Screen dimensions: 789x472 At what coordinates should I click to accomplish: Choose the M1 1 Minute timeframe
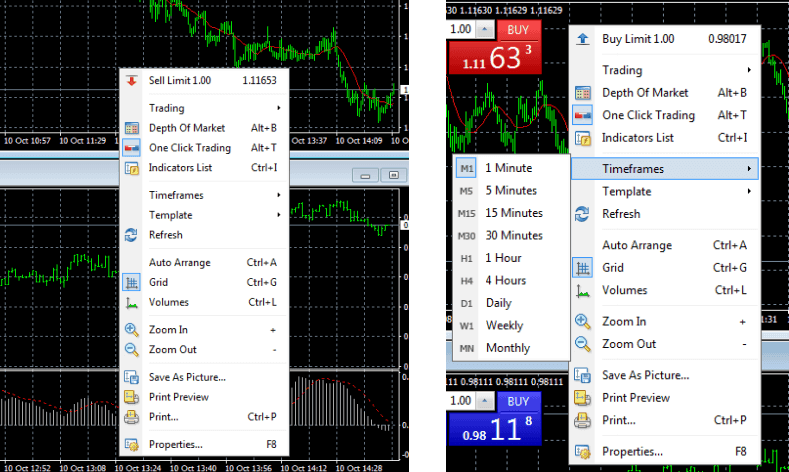pyautogui.click(x=508, y=168)
